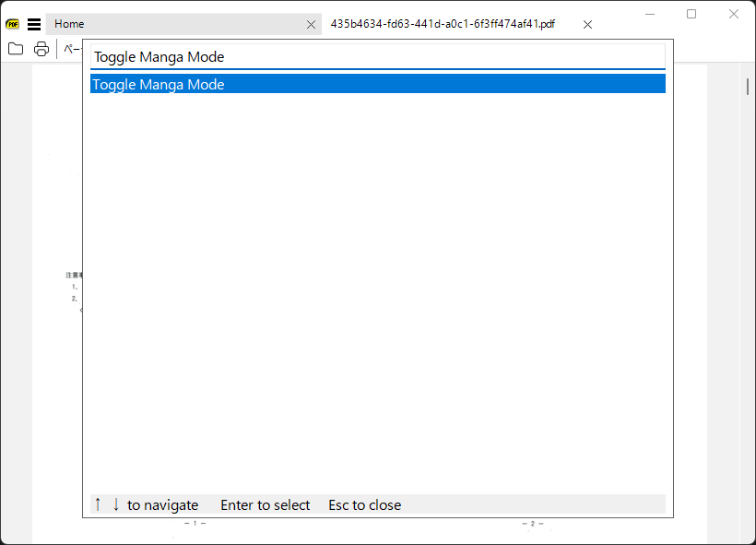The width and height of the screenshot is (756, 545).
Task: Click the open file folder icon
Action: [16, 49]
